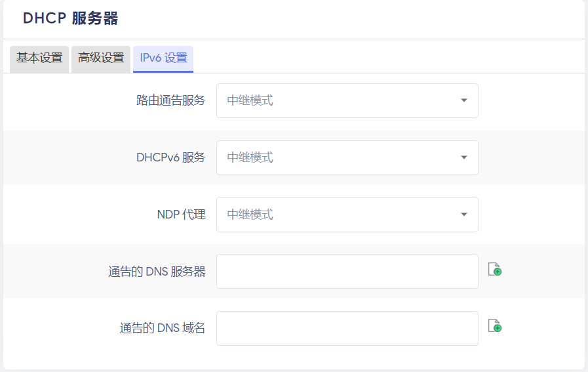Expand the DHCPv6 服务 combo box
Image resolution: width=588 pixels, height=372 pixels.
point(347,157)
